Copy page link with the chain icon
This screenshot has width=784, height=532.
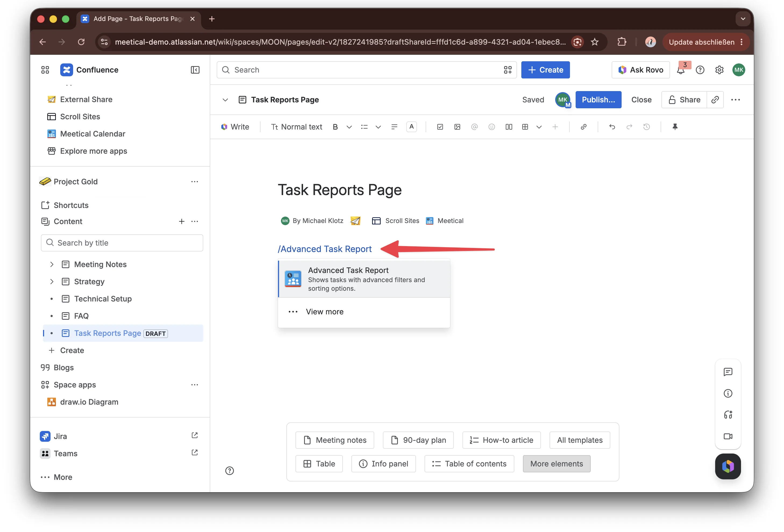(x=715, y=99)
